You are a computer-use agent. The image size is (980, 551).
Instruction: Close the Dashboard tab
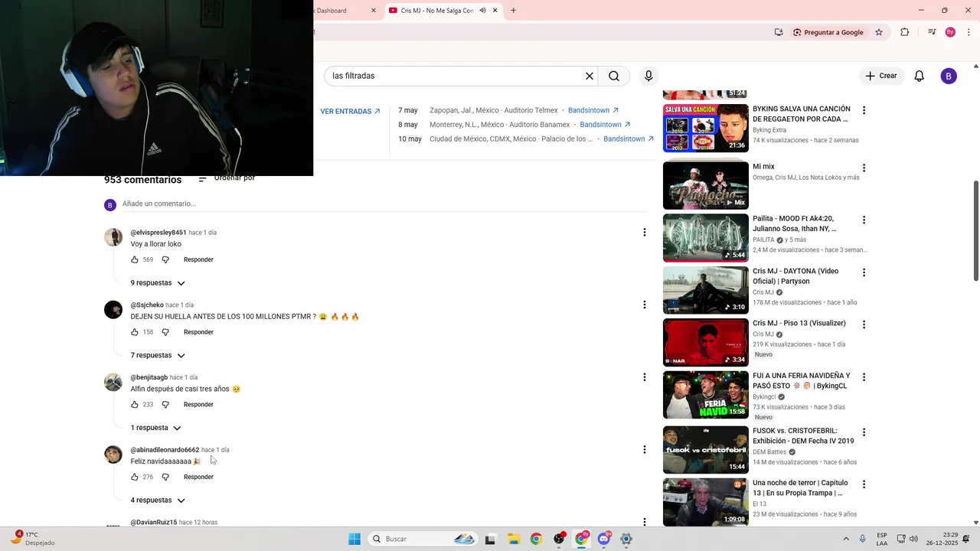pos(374,11)
